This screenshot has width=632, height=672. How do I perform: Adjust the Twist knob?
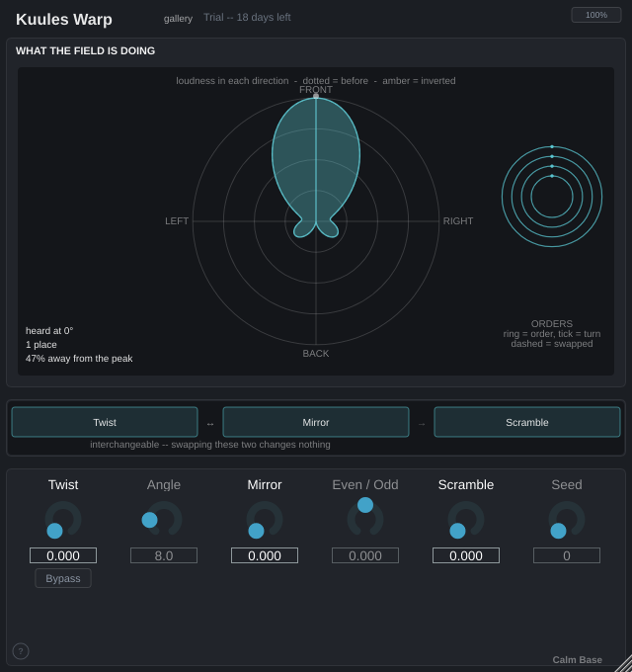[63, 520]
